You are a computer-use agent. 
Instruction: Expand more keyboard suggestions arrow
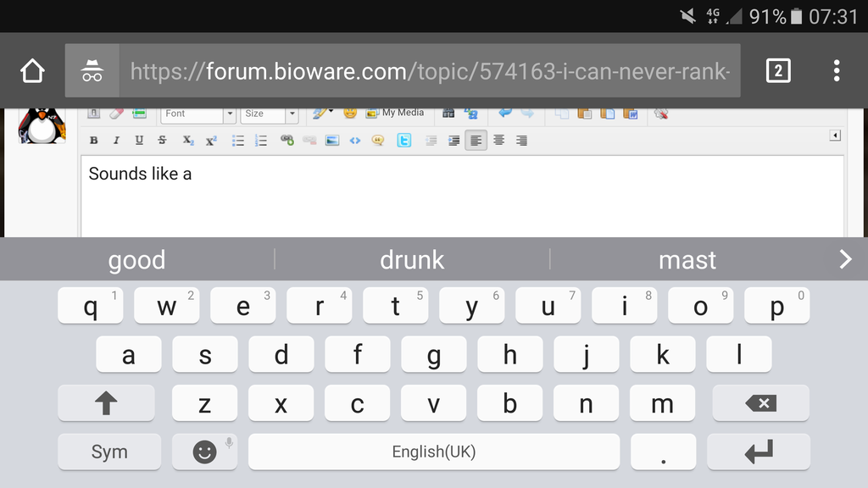844,259
